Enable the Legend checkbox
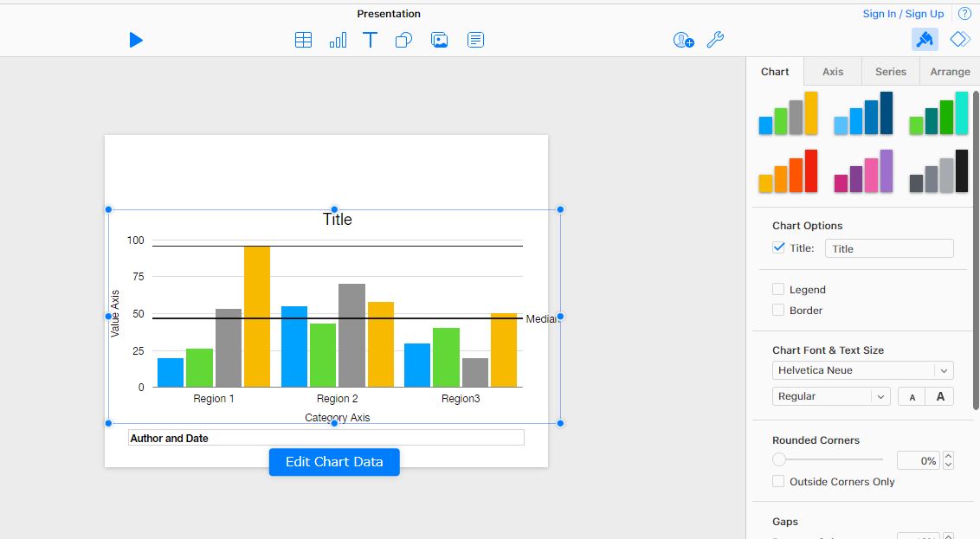Screen dimensions: 980x539 778,289
